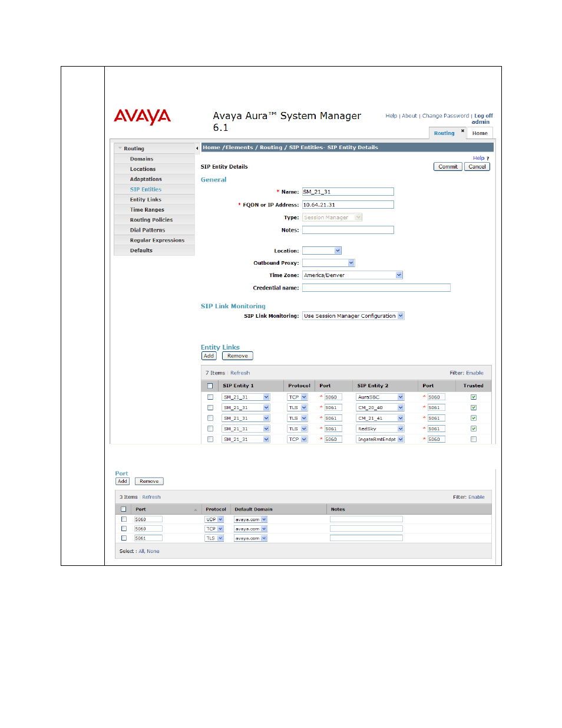Open Defaults in the routing menu

click(x=141, y=251)
